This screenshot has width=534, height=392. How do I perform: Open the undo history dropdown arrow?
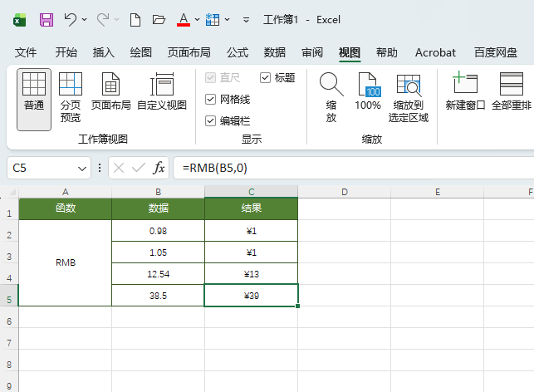point(84,20)
